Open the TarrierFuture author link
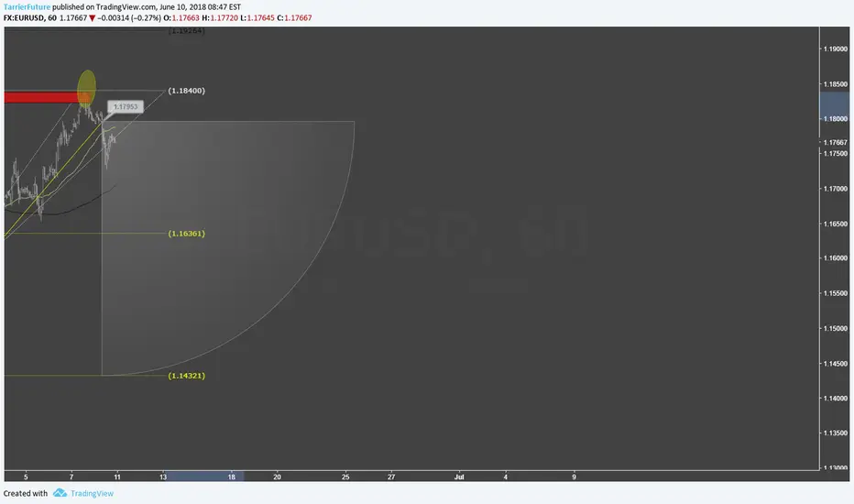This screenshot has width=854, height=504. point(27,7)
